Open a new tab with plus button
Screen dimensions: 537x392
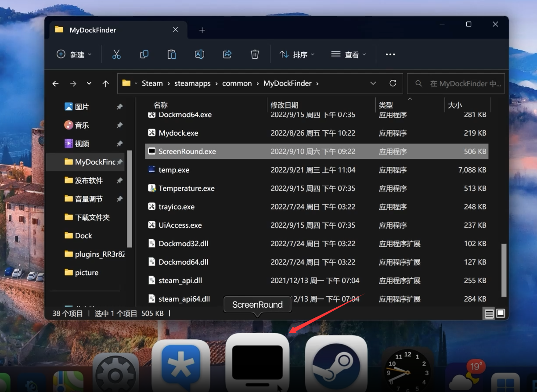[202, 30]
